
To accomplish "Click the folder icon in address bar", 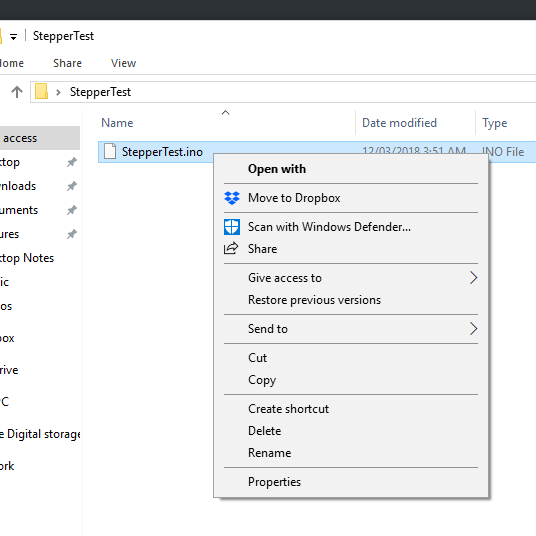I will (41, 92).
